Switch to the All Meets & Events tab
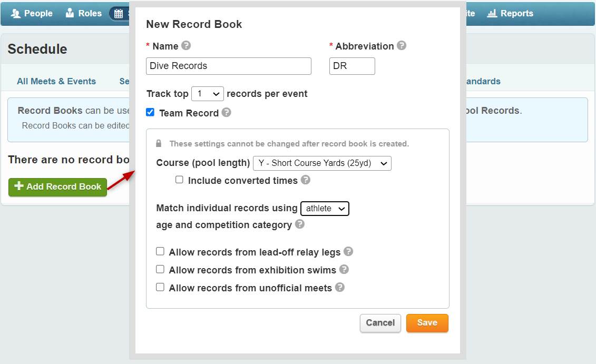 click(56, 81)
